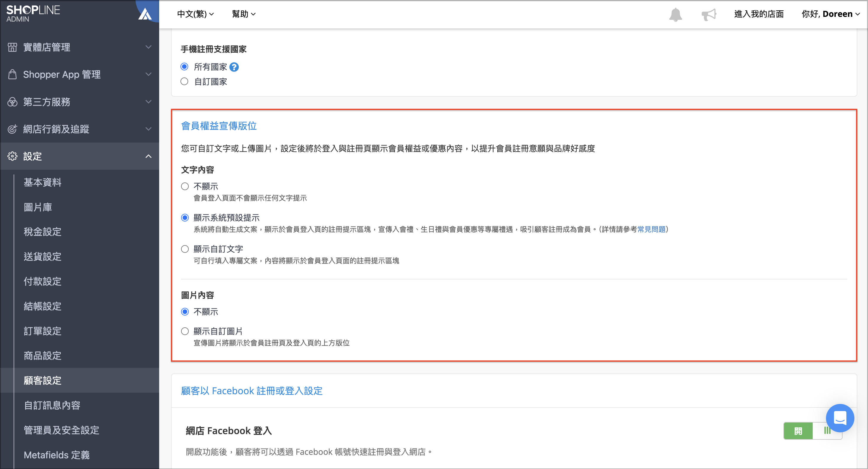868x469 pixels.
Task: Open the live chat support bubble
Action: [840, 418]
